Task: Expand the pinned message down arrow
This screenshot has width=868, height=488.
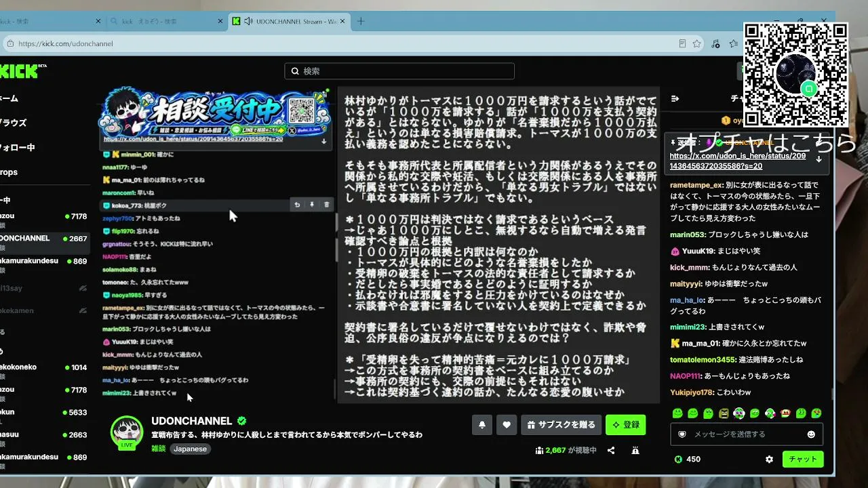Action: point(818,159)
